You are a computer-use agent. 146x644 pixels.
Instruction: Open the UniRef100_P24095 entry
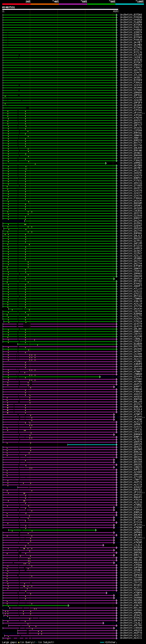(131, 98)
